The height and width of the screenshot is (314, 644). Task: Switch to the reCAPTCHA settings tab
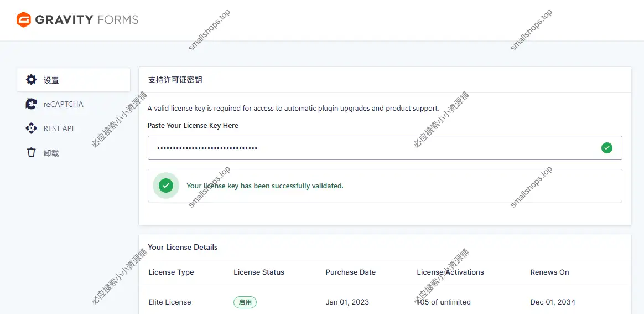(64, 104)
